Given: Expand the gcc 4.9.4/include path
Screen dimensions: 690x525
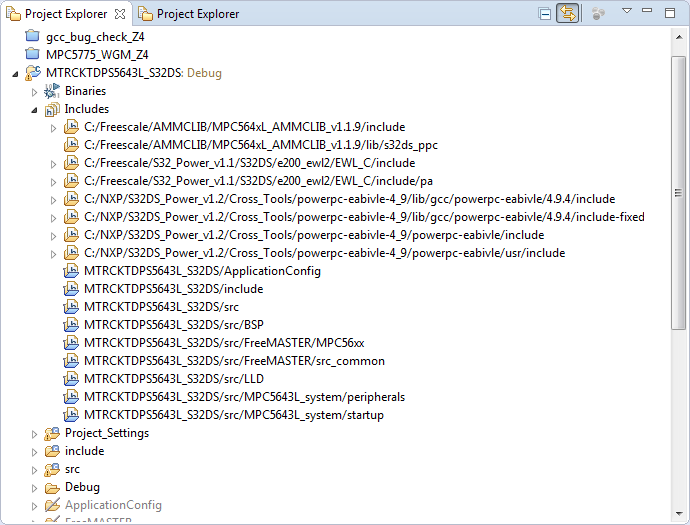Looking at the screenshot, I should click(x=53, y=200).
